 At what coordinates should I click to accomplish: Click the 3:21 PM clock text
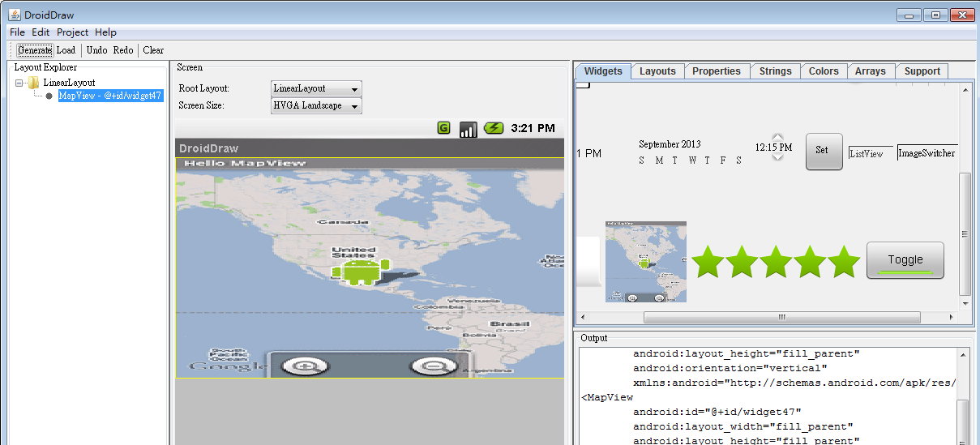[x=533, y=128]
